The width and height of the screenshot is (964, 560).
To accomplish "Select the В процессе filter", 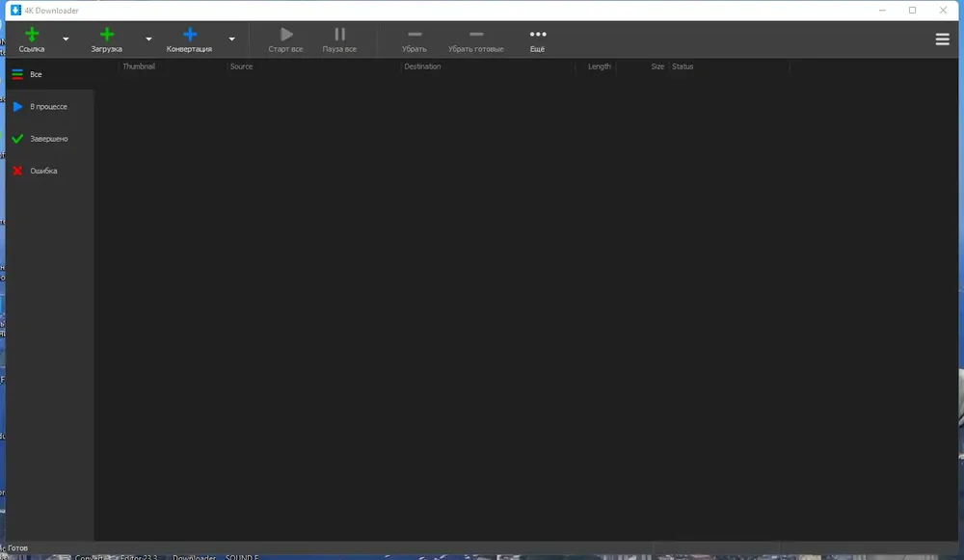I will 50,106.
